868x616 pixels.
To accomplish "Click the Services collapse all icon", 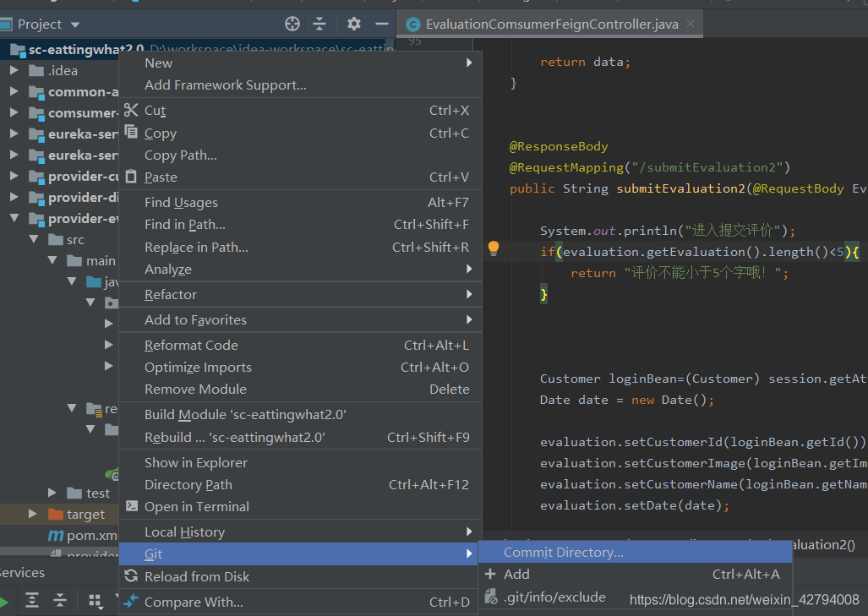I will [x=60, y=600].
